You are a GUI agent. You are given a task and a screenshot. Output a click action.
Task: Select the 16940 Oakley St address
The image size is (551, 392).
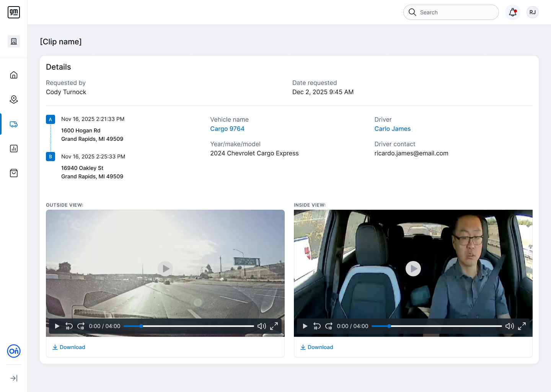pyautogui.click(x=92, y=172)
